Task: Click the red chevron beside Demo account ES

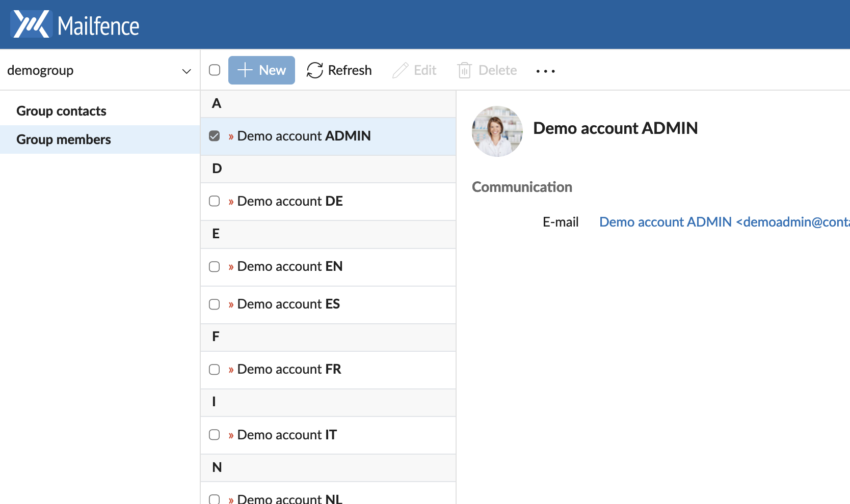Action: click(230, 304)
